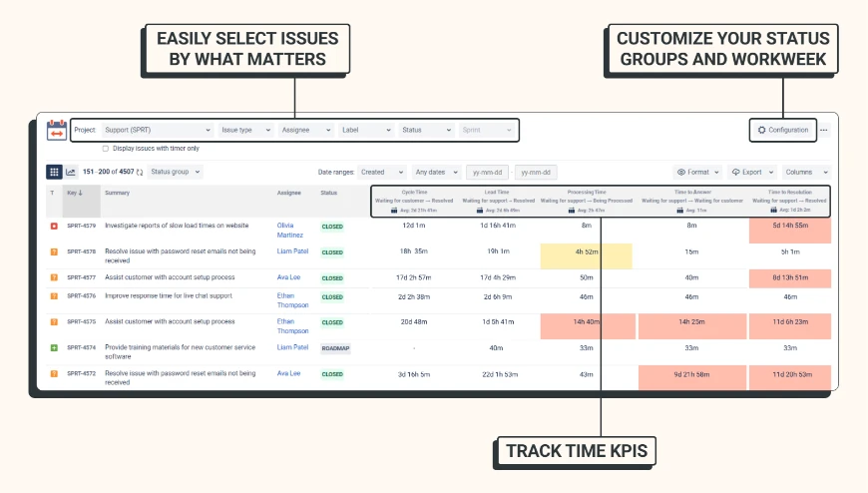Click red highlighted 9d 21h 58m cell
The width and height of the screenshot is (868, 493).
click(x=692, y=378)
